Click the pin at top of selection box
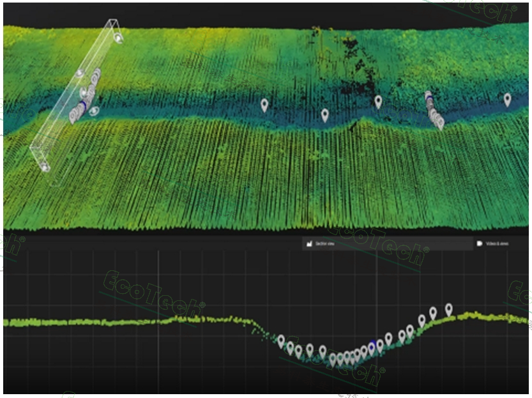 tap(118, 38)
